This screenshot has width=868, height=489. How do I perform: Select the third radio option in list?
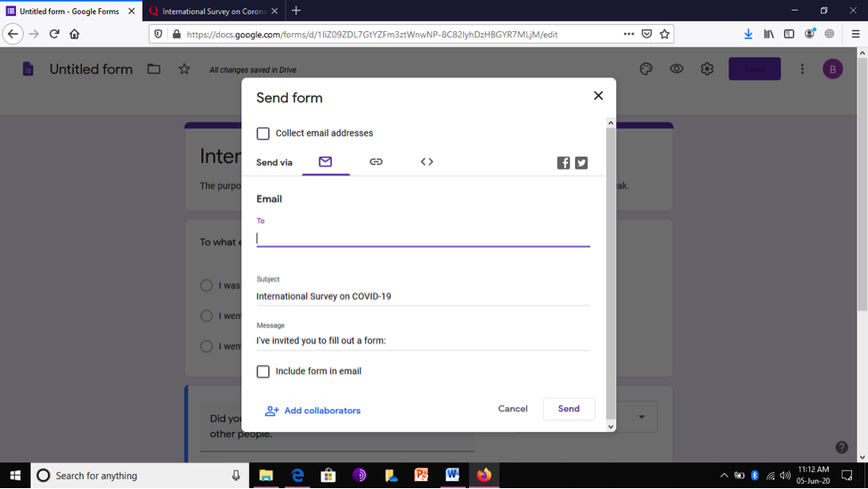point(207,346)
